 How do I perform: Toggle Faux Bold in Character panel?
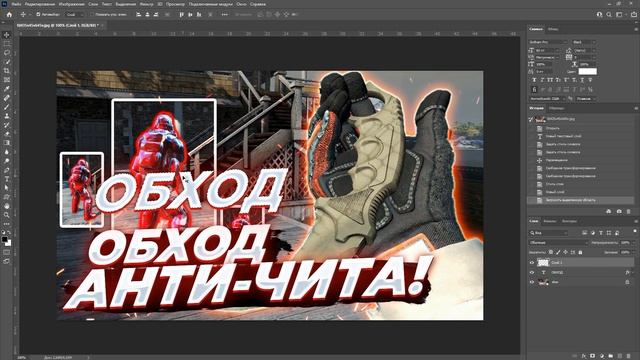[x=534, y=80]
